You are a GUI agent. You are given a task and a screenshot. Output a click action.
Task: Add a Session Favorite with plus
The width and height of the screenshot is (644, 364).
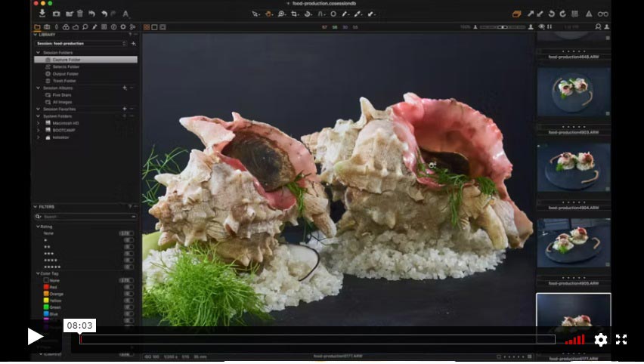(x=125, y=109)
